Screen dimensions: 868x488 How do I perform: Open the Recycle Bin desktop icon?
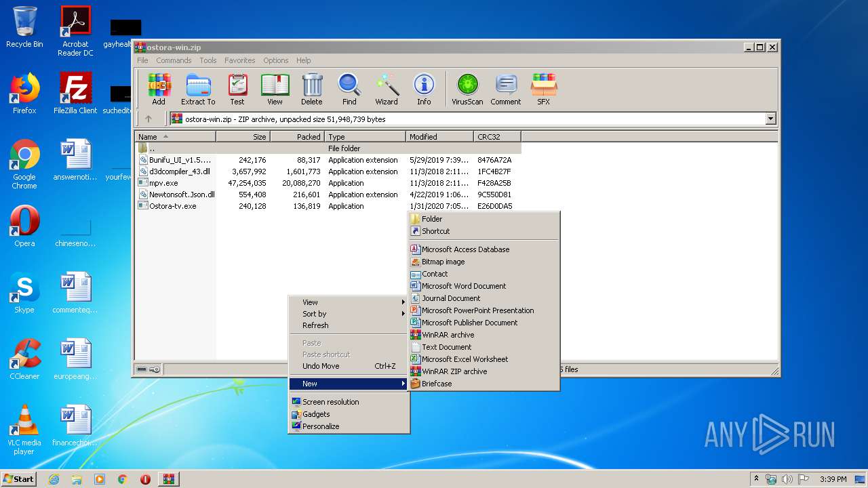point(24,27)
